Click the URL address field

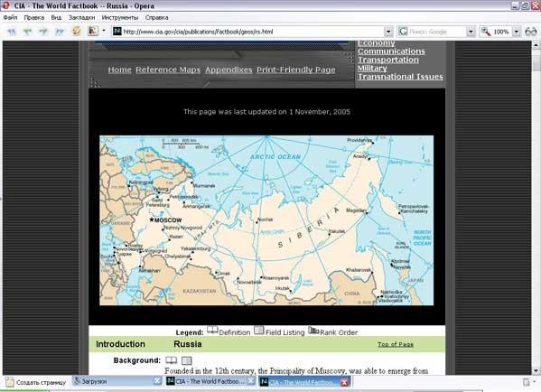pyautogui.click(x=253, y=32)
